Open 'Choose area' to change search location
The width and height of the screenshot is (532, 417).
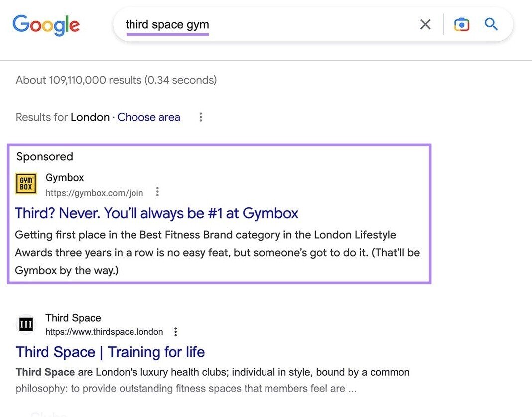tap(148, 117)
